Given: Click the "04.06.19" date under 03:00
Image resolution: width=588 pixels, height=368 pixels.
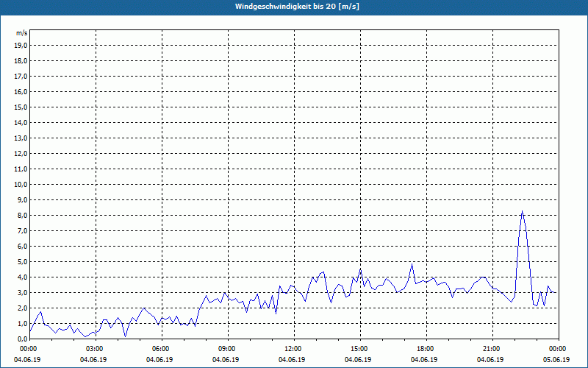Looking at the screenshot, I should [93, 360].
